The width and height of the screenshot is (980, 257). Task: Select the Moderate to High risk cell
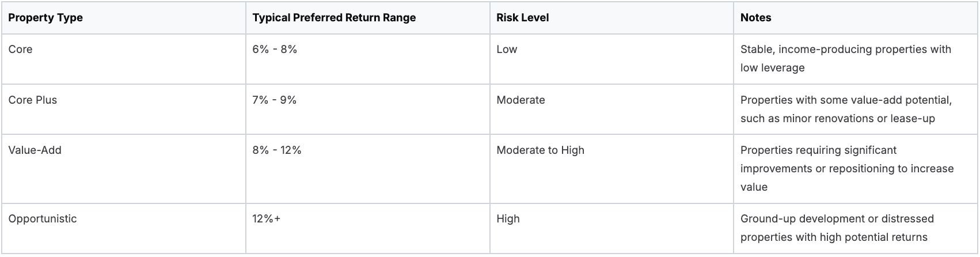[x=540, y=150]
